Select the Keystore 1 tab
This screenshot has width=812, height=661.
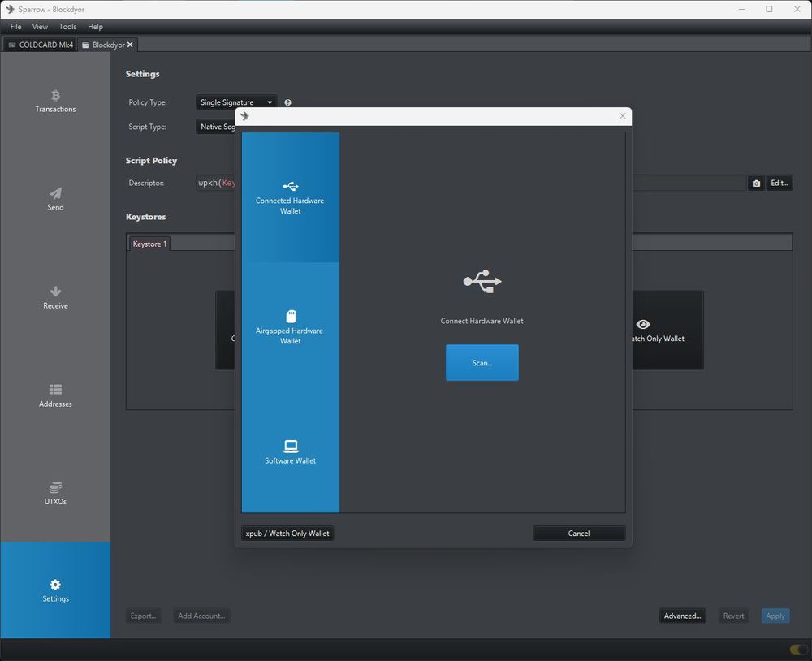pos(149,244)
